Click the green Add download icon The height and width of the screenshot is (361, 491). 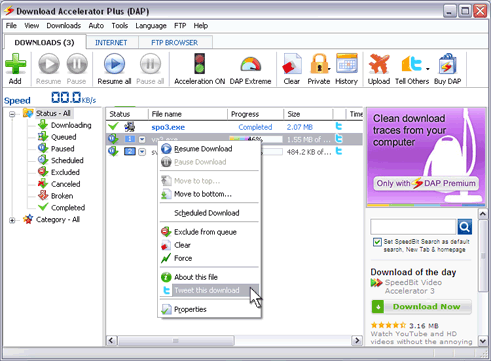click(15, 64)
